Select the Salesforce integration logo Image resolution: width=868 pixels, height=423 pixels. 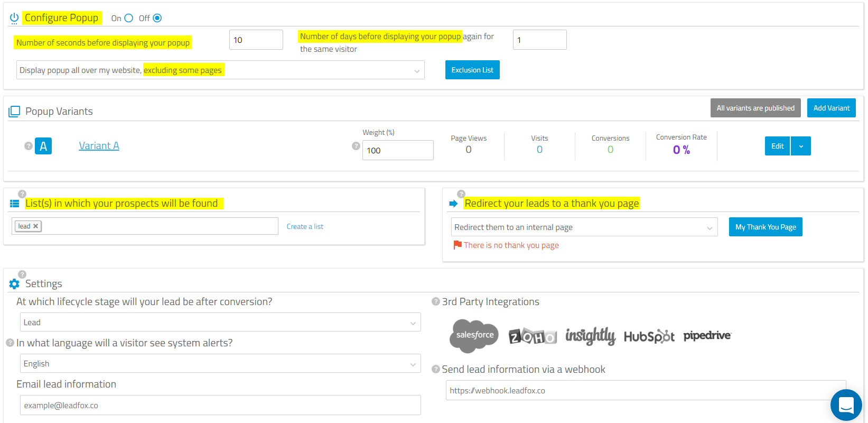(474, 336)
